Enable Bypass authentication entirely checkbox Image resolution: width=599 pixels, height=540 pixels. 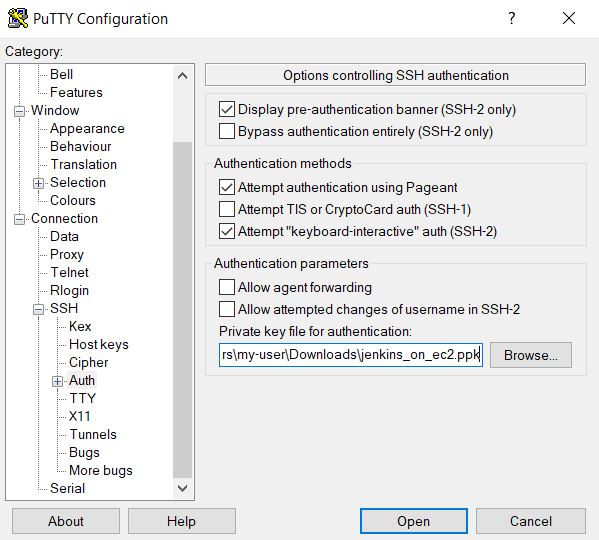[227, 131]
